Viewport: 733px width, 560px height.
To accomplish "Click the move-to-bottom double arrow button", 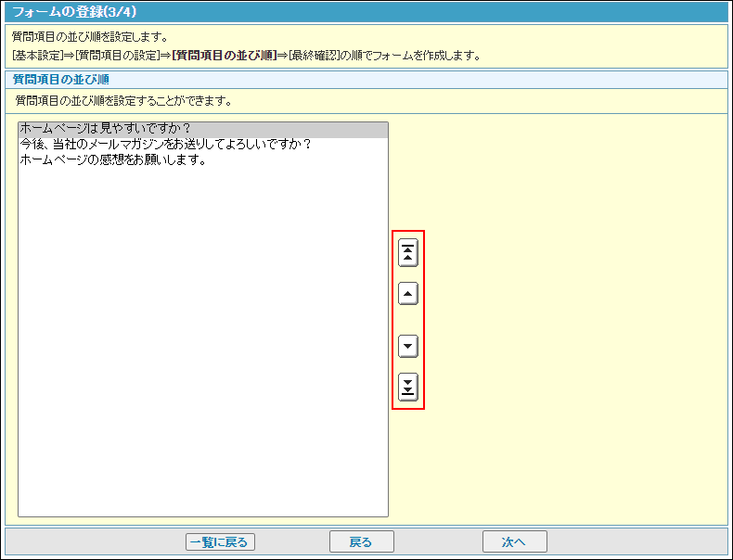I will pyautogui.click(x=407, y=387).
